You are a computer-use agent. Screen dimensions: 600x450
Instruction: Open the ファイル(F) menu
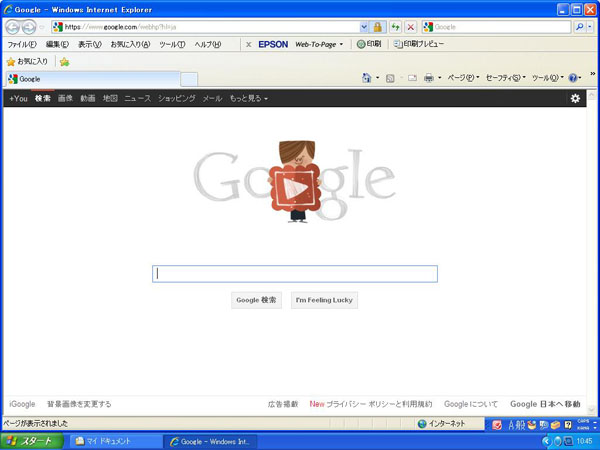click(x=22, y=44)
